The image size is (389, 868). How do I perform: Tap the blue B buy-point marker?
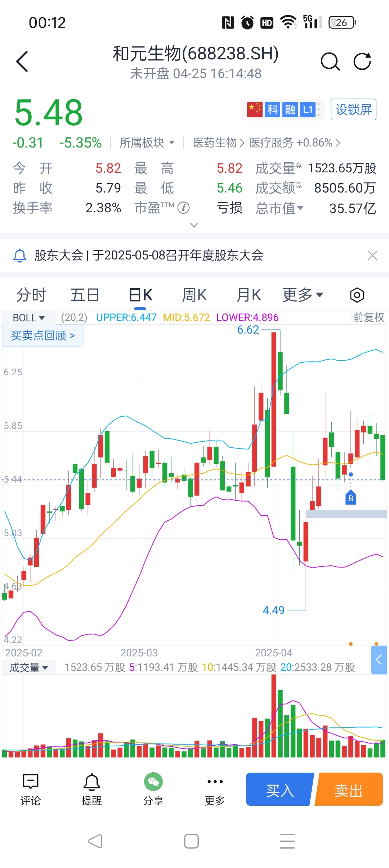(x=351, y=498)
